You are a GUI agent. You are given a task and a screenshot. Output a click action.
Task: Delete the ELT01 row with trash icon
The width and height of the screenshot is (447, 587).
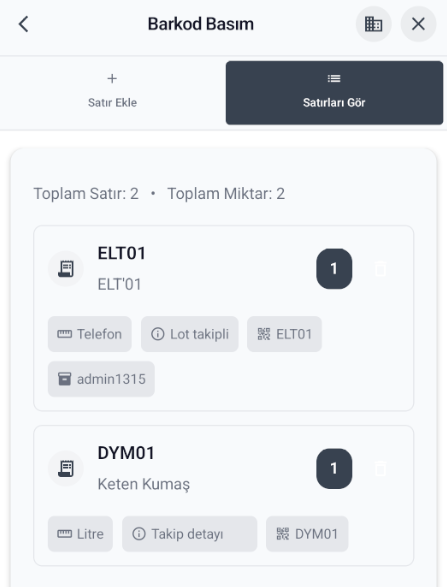click(x=380, y=268)
